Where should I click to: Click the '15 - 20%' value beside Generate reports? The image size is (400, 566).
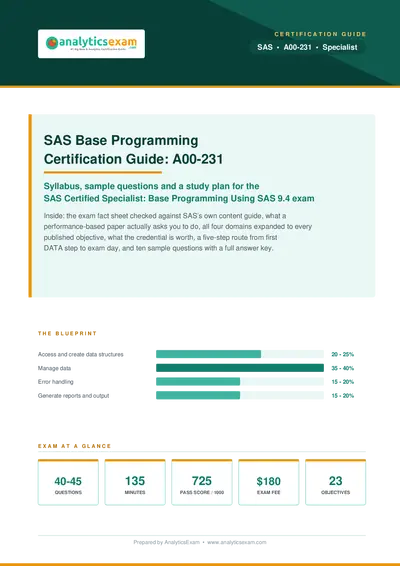[x=343, y=396]
